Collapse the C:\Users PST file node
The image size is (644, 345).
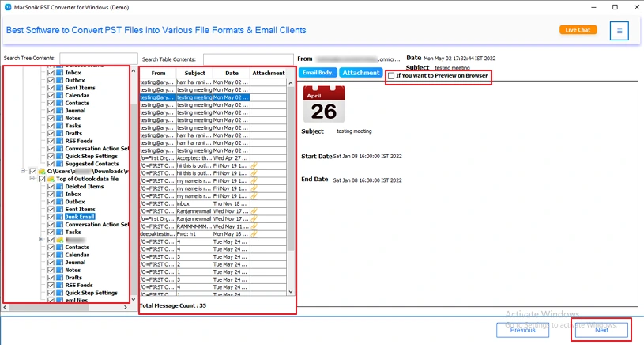24,171
